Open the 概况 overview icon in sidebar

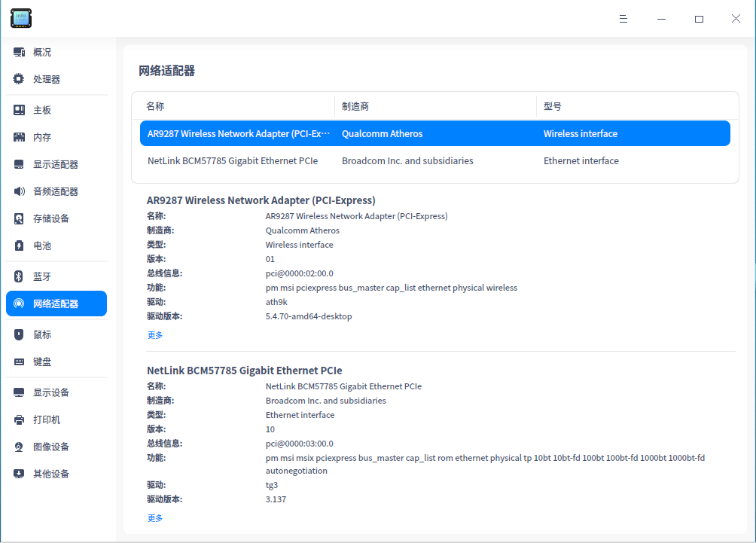click(x=19, y=52)
